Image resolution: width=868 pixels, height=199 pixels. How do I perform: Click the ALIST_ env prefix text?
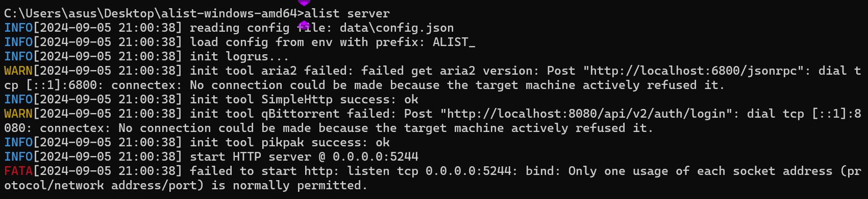coord(454,42)
